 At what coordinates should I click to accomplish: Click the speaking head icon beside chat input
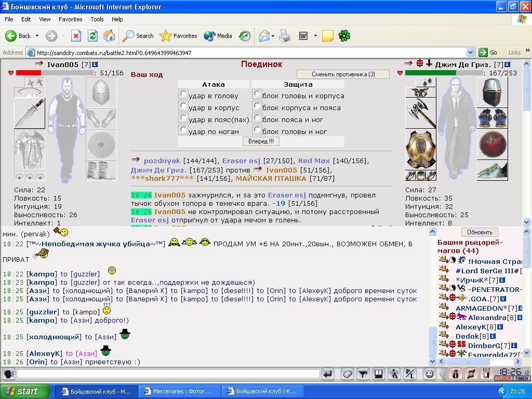pos(8,374)
